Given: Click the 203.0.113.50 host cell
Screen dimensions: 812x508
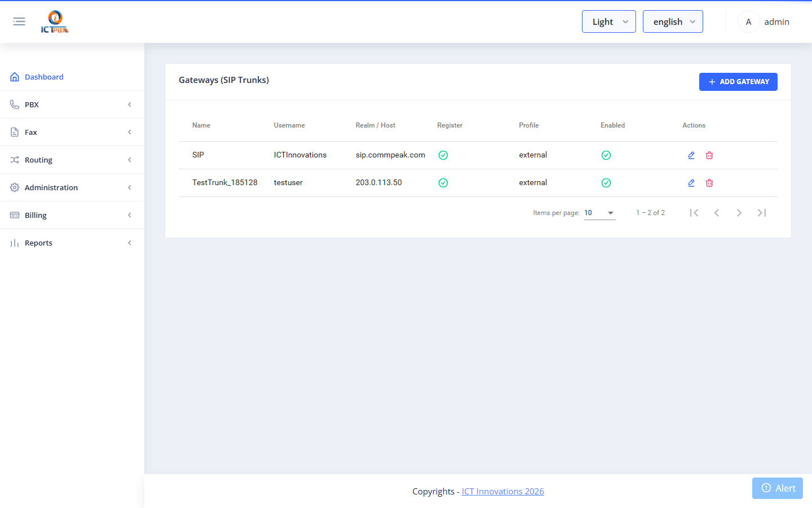Looking at the screenshot, I should tap(379, 182).
